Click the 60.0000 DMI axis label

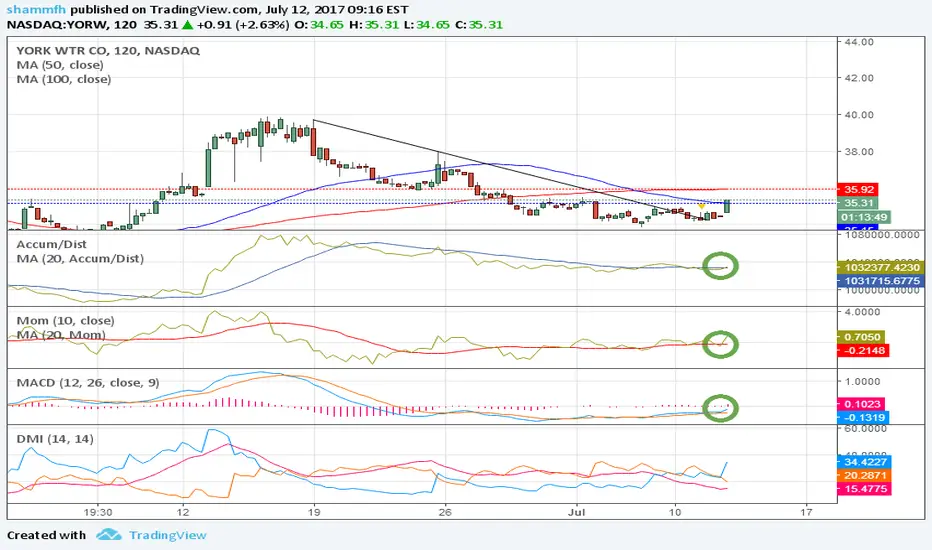click(866, 429)
